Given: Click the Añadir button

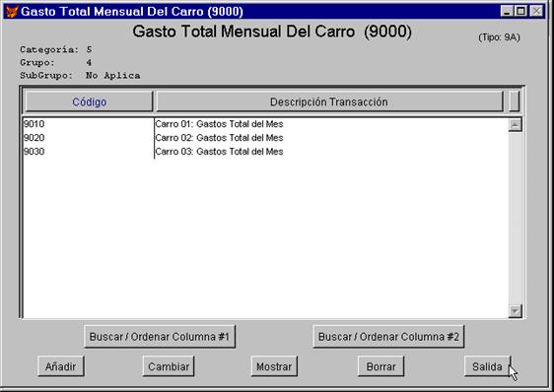Looking at the screenshot, I should coord(61,366).
